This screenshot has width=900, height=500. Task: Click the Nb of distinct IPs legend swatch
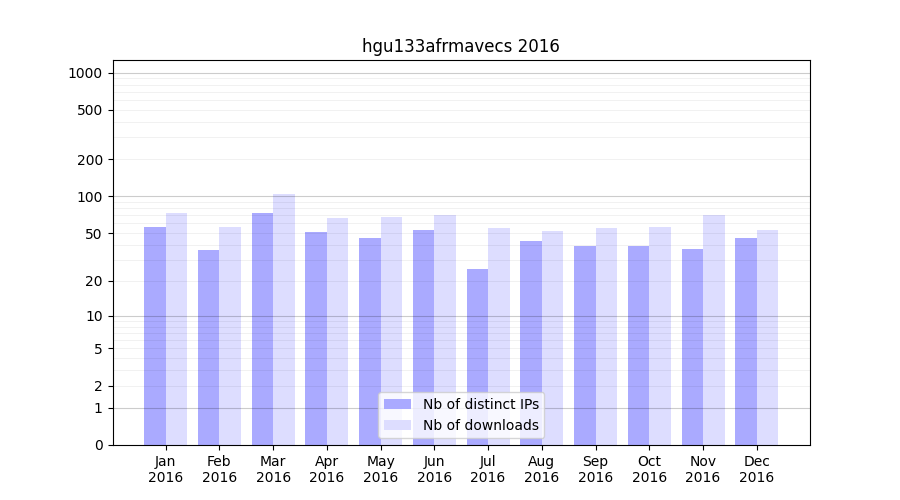coord(397,404)
